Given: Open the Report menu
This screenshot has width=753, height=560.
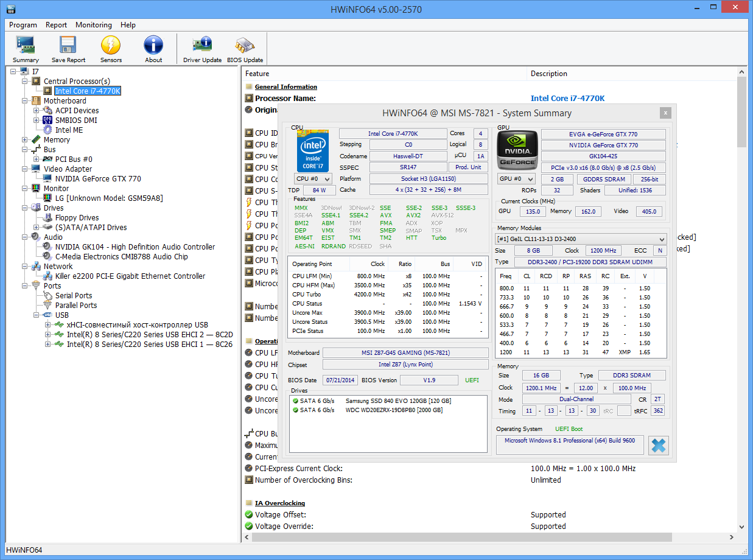Looking at the screenshot, I should pyautogui.click(x=56, y=25).
